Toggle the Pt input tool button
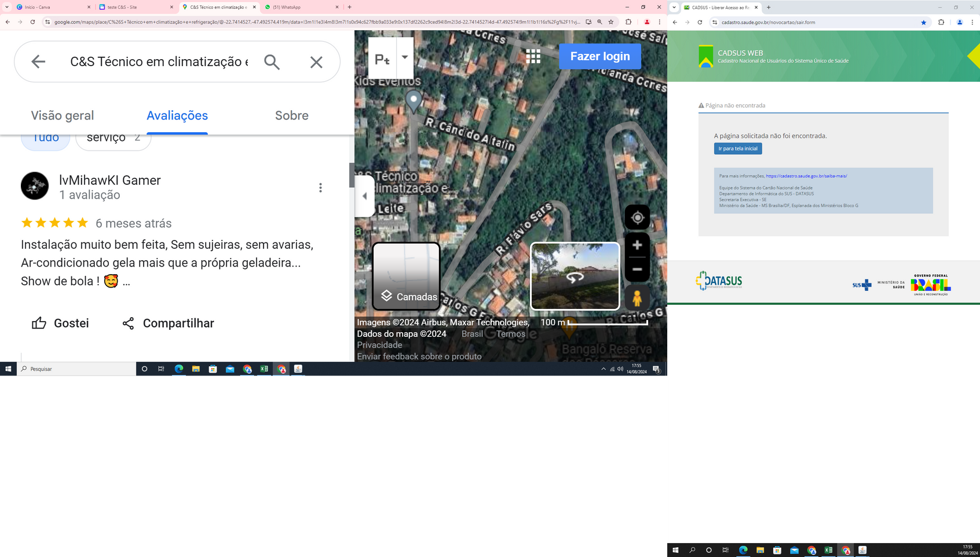Screen dimensions: 980x557 pyautogui.click(x=382, y=59)
